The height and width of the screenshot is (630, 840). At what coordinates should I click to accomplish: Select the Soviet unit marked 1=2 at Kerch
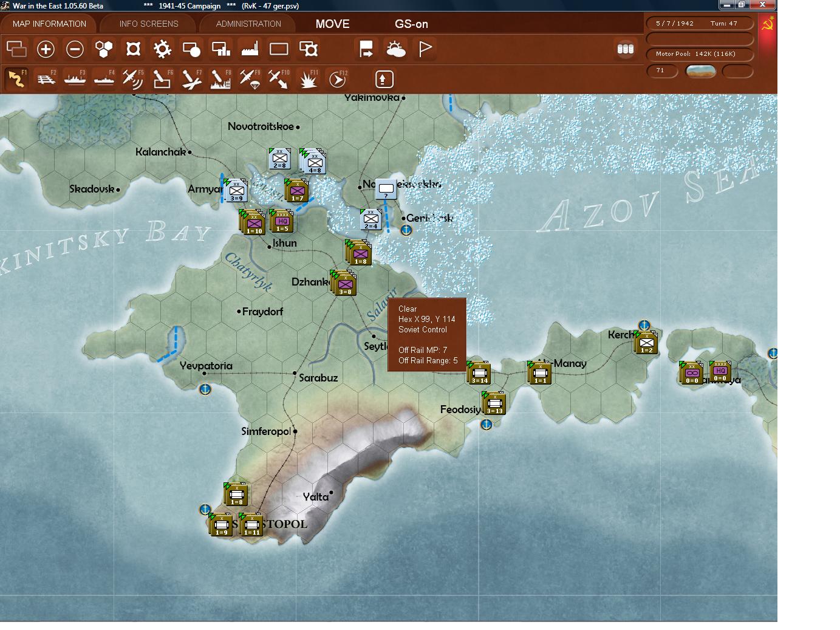click(646, 343)
